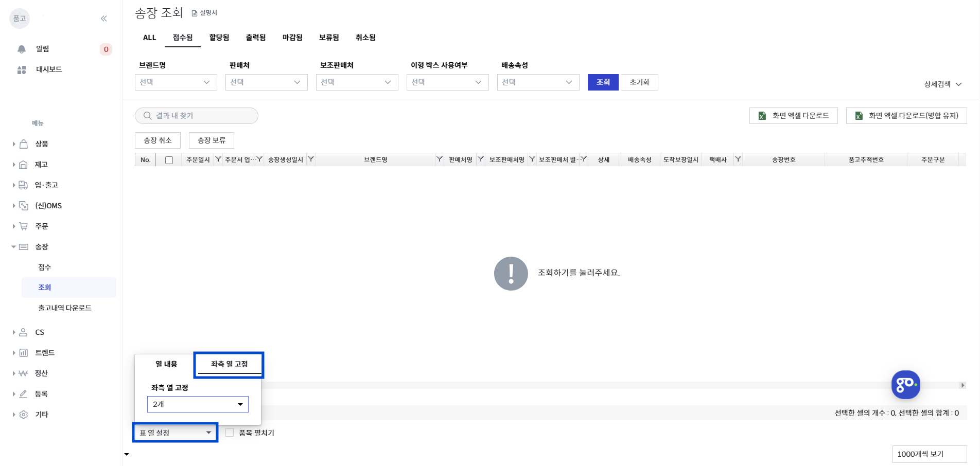Screen dimensions: 980x466
Task: Select the 좌측 열 고정 tab in popup
Action: tap(230, 364)
